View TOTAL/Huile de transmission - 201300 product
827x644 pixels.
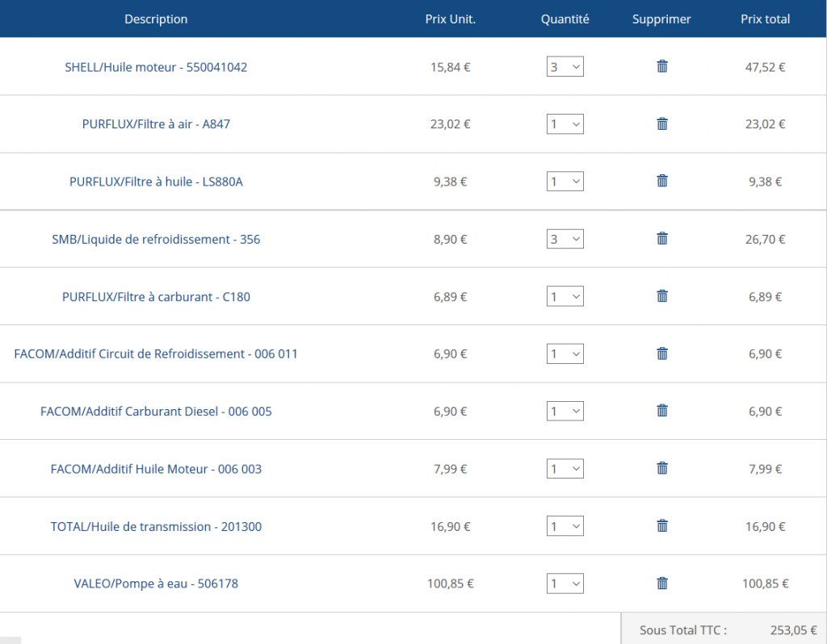point(156,526)
